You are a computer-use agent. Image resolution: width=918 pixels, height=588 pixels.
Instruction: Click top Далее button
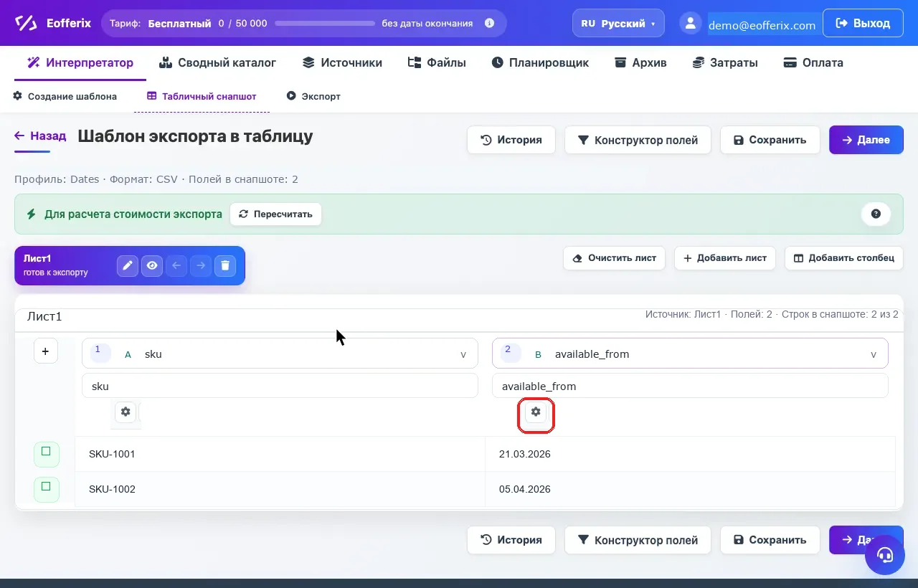(x=866, y=140)
